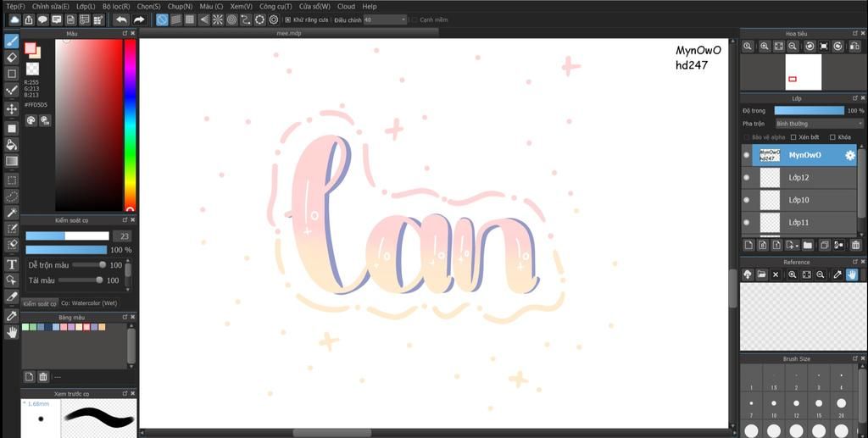
Task: Select the Bucket fill tool
Action: 12,145
